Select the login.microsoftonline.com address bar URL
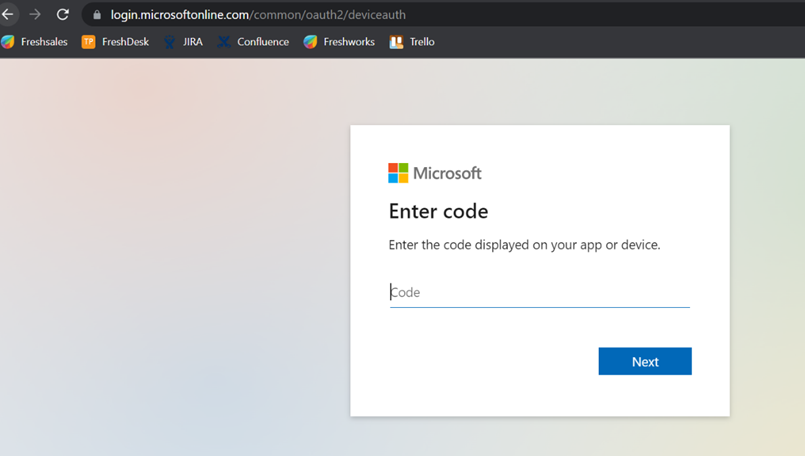Image resolution: width=805 pixels, height=456 pixels. click(x=258, y=15)
